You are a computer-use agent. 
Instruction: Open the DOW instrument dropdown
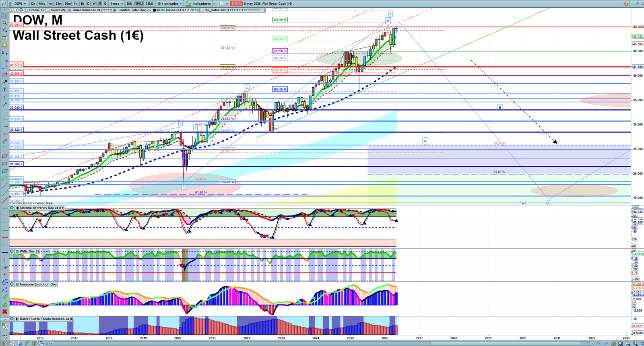point(20,4)
